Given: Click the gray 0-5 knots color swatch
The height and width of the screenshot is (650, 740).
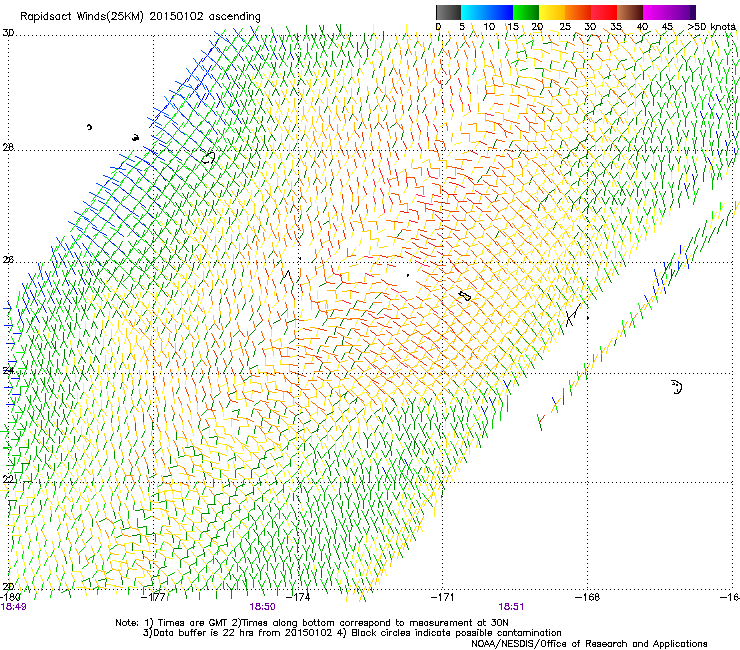Looking at the screenshot, I should [x=448, y=12].
